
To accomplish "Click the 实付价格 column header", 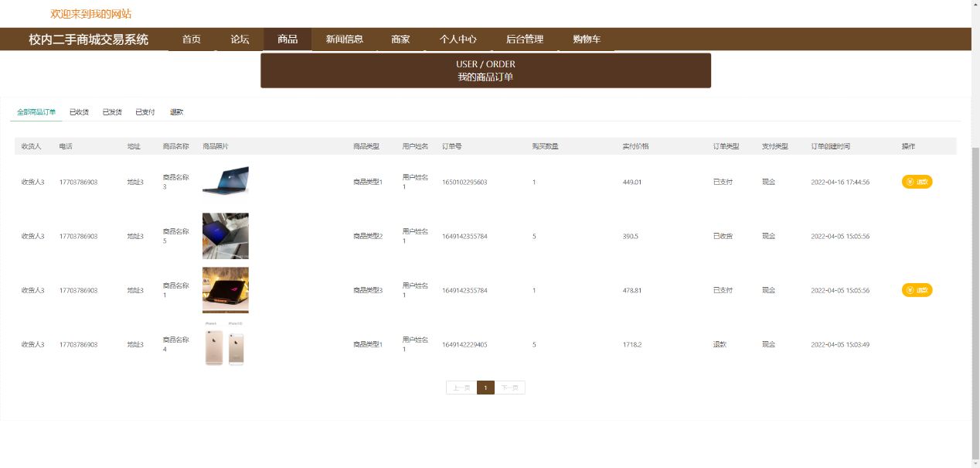I will 635,146.
